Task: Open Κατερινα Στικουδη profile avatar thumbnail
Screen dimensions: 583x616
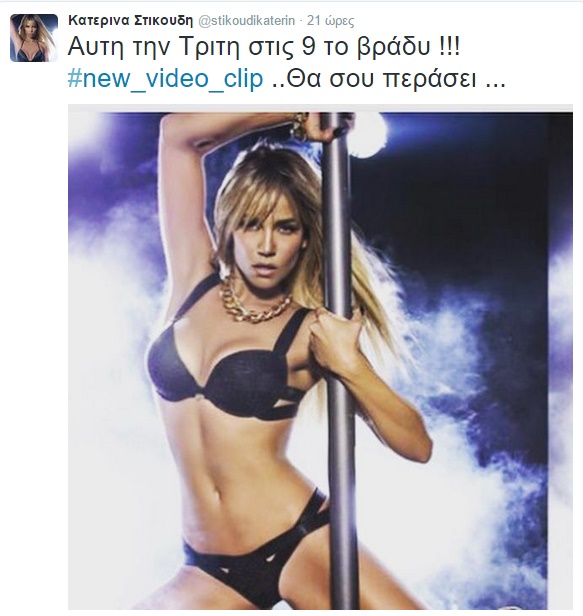Action: [x=34, y=38]
